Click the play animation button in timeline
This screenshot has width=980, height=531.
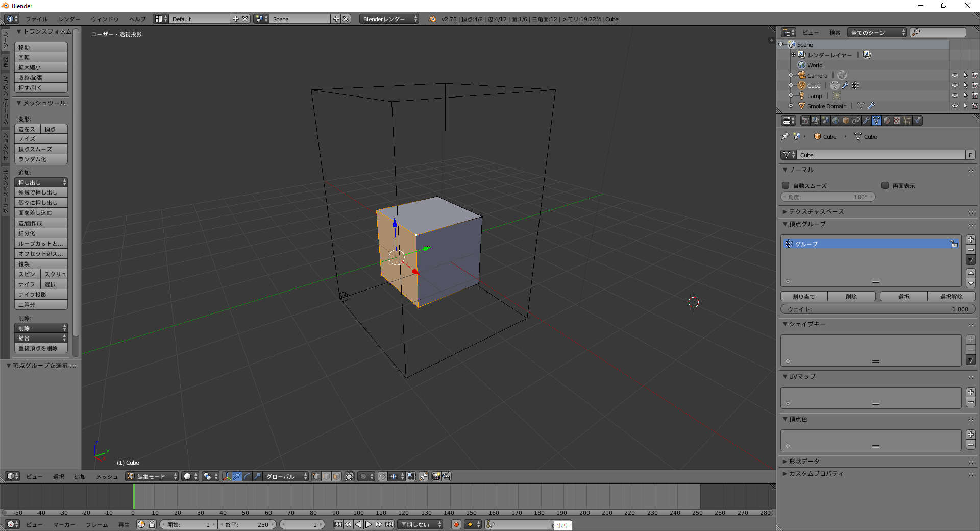pyautogui.click(x=369, y=524)
